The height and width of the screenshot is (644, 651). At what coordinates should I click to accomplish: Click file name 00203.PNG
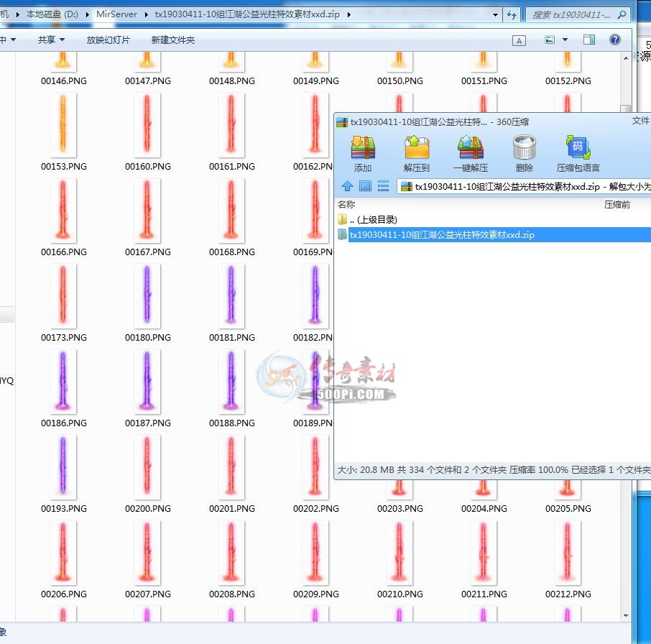pos(400,509)
